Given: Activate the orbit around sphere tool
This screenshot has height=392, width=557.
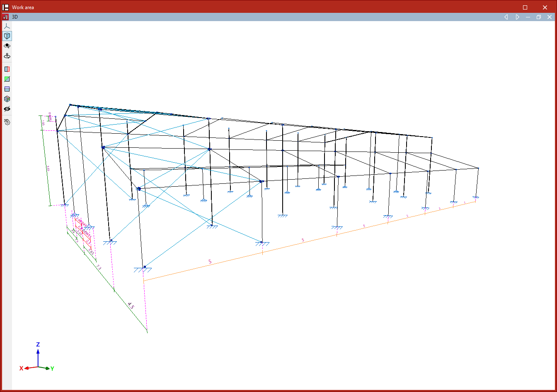Looking at the screenshot, I should click(7, 46).
